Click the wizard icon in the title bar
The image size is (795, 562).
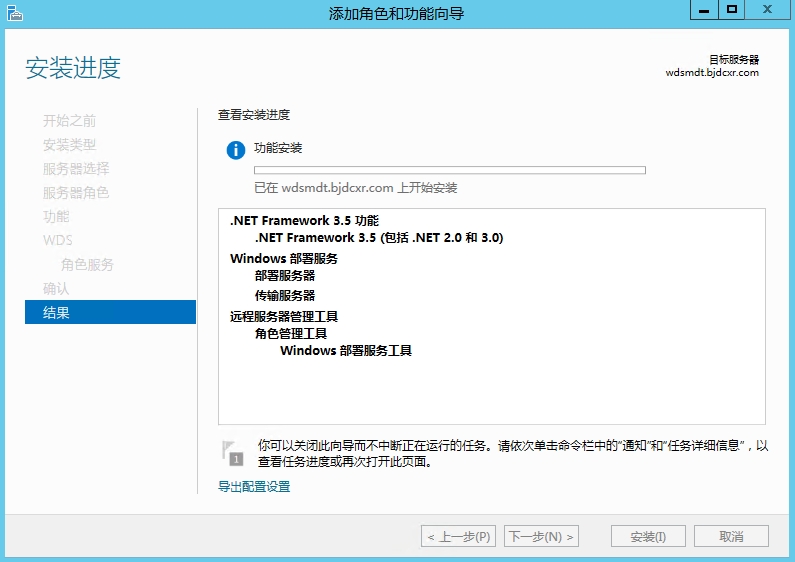pyautogui.click(x=15, y=12)
